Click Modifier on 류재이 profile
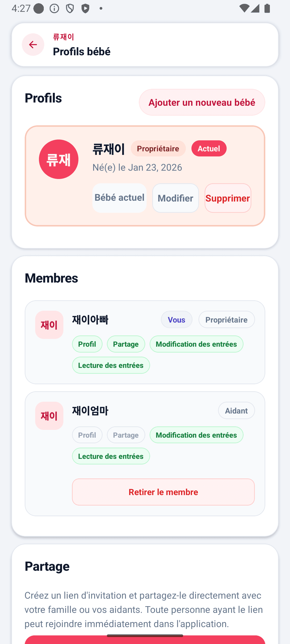 click(x=176, y=198)
